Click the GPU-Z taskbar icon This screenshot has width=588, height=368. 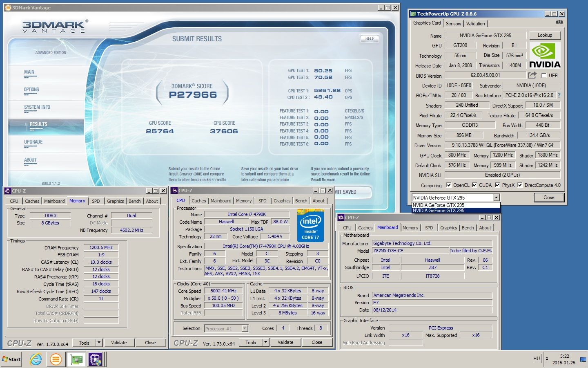click(x=76, y=359)
